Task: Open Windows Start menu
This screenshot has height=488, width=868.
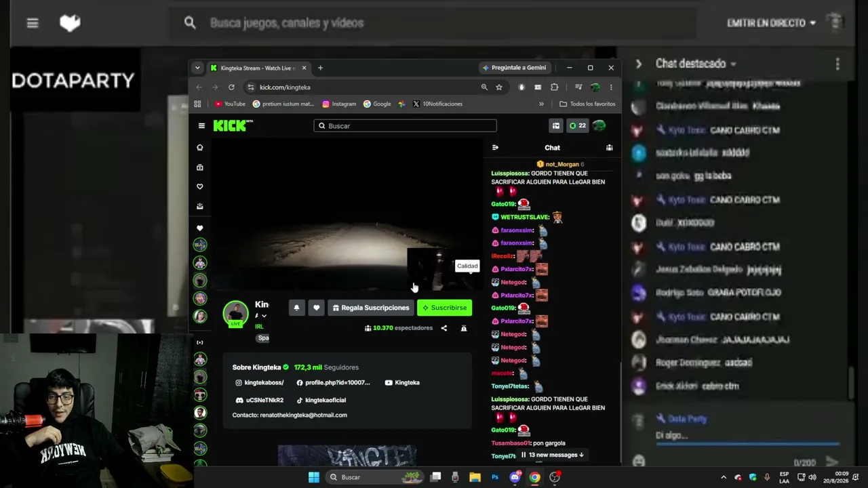Action: pyautogui.click(x=314, y=477)
